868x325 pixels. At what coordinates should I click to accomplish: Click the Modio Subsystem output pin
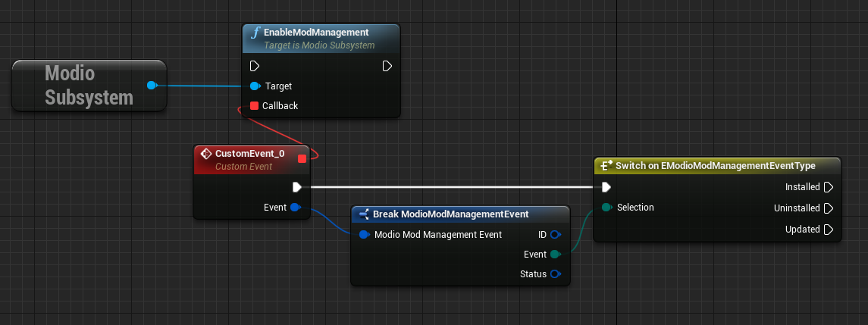click(152, 86)
